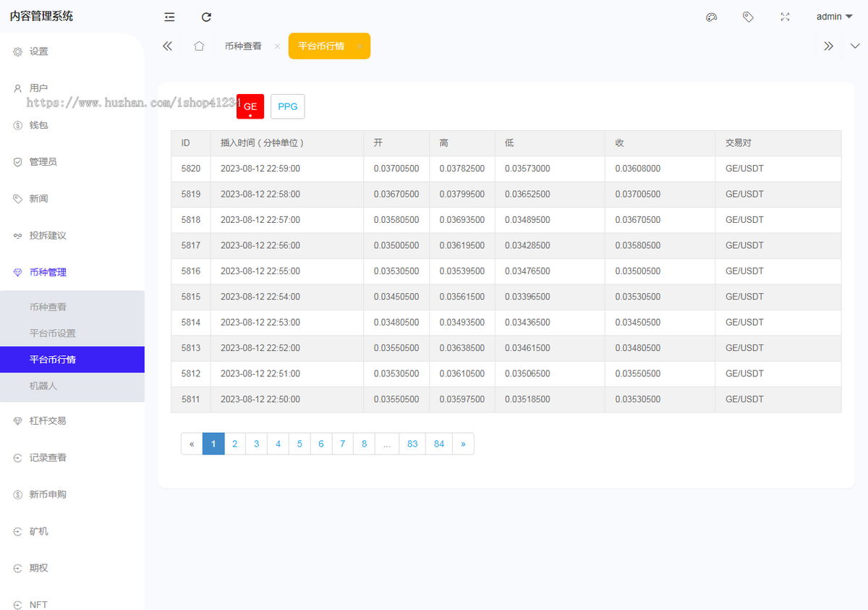Screen dimensions: 868x610
Task: Open the tab options dropdown arrow
Action: pyautogui.click(x=854, y=46)
